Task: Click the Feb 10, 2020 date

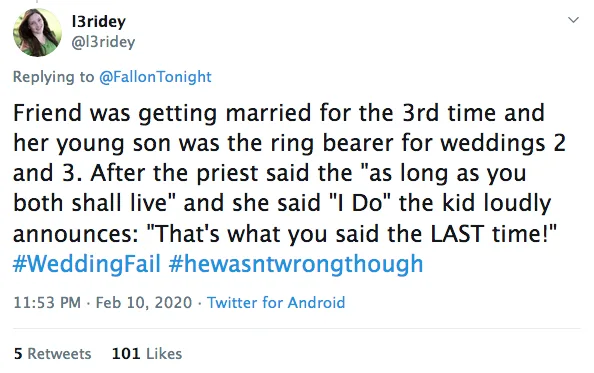Action: point(144,303)
